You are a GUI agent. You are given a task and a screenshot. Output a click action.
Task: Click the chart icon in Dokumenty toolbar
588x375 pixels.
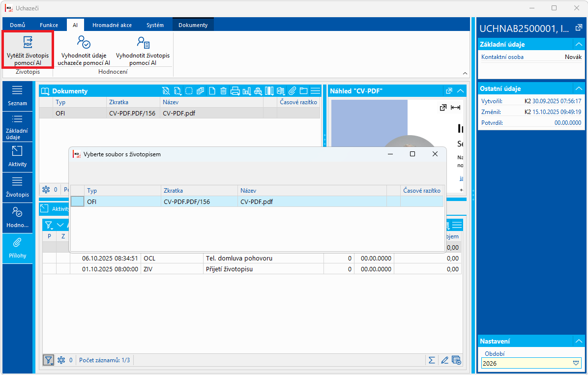coord(247,91)
